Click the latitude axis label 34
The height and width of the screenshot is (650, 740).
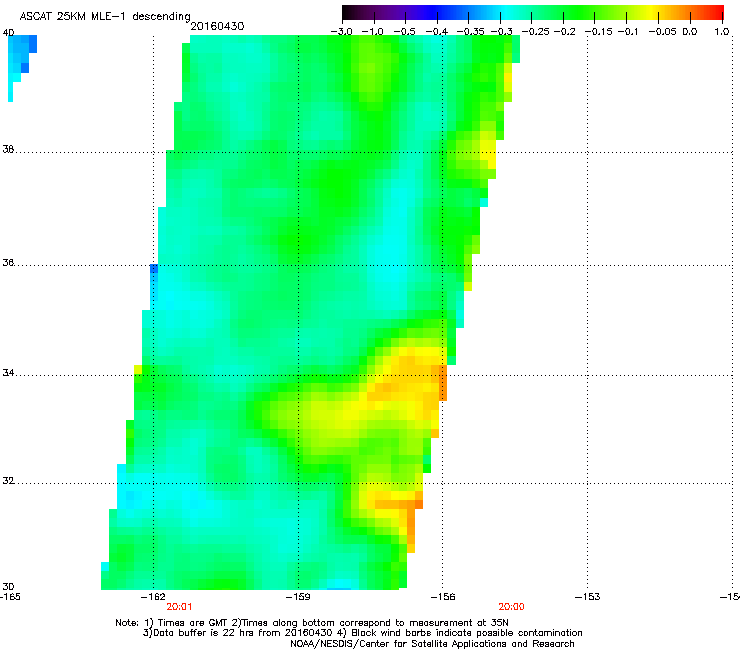8,372
